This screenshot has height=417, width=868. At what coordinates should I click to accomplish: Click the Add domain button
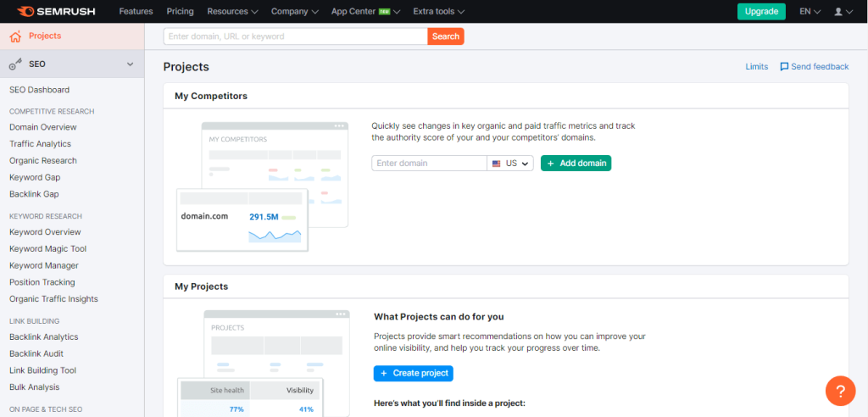click(x=576, y=164)
